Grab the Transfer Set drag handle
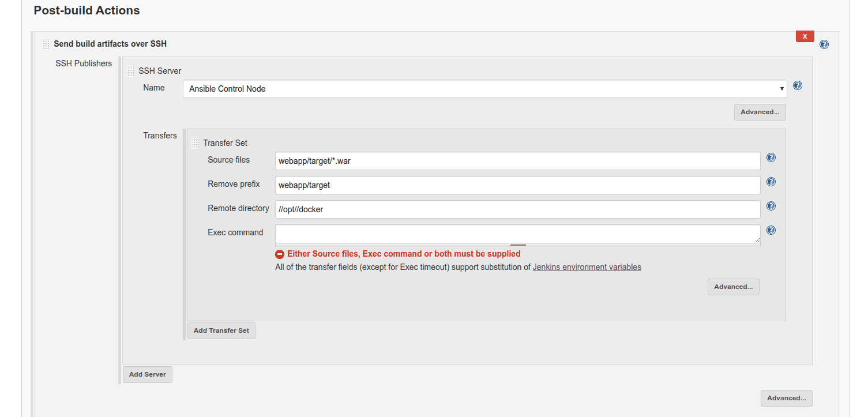The image size is (868, 417). [196, 143]
